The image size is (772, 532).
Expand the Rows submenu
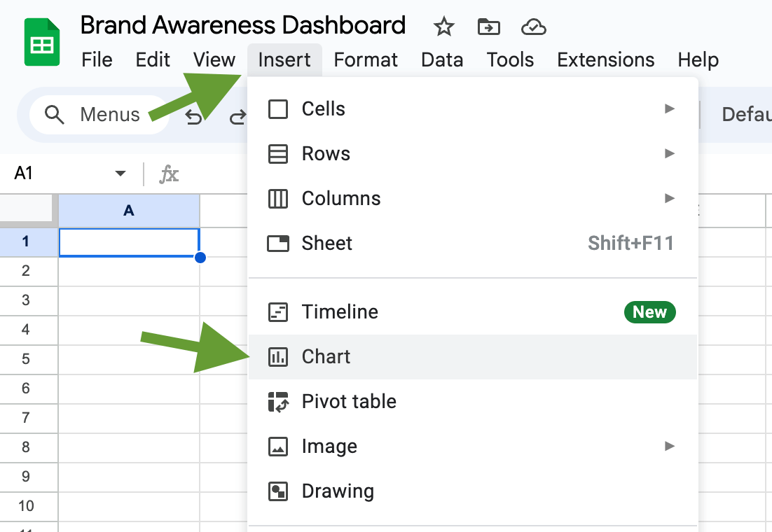[x=473, y=153]
